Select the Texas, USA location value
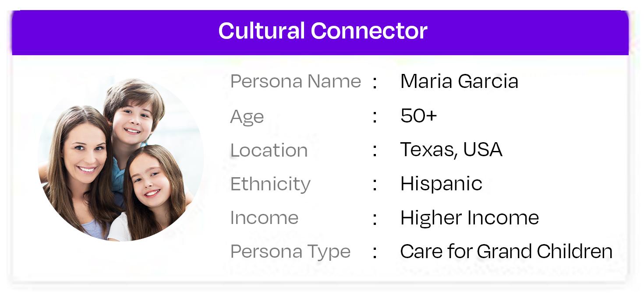This screenshot has width=644, height=301. pos(451,150)
